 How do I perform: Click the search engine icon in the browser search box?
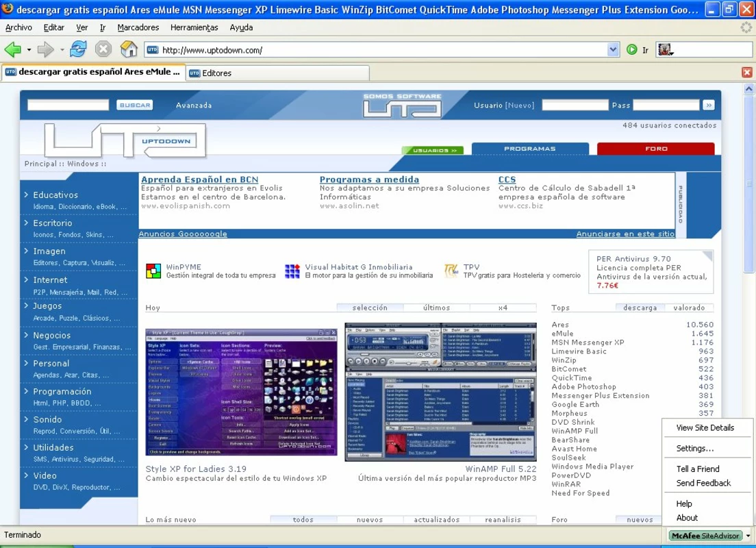665,50
